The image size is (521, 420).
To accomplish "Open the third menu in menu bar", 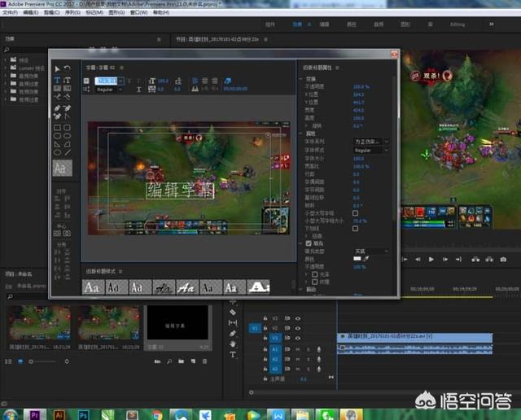I will 52,12.
